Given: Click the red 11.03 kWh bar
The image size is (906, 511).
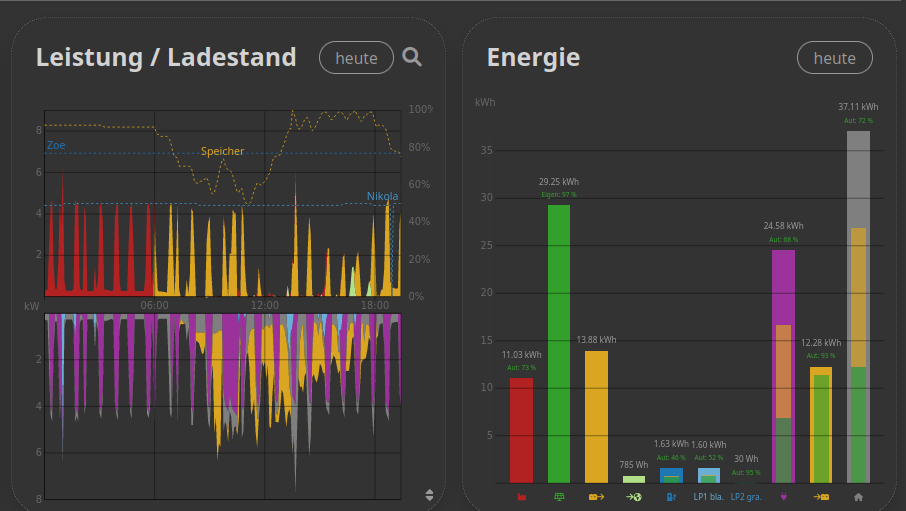Looking at the screenshot, I should pos(521,430).
